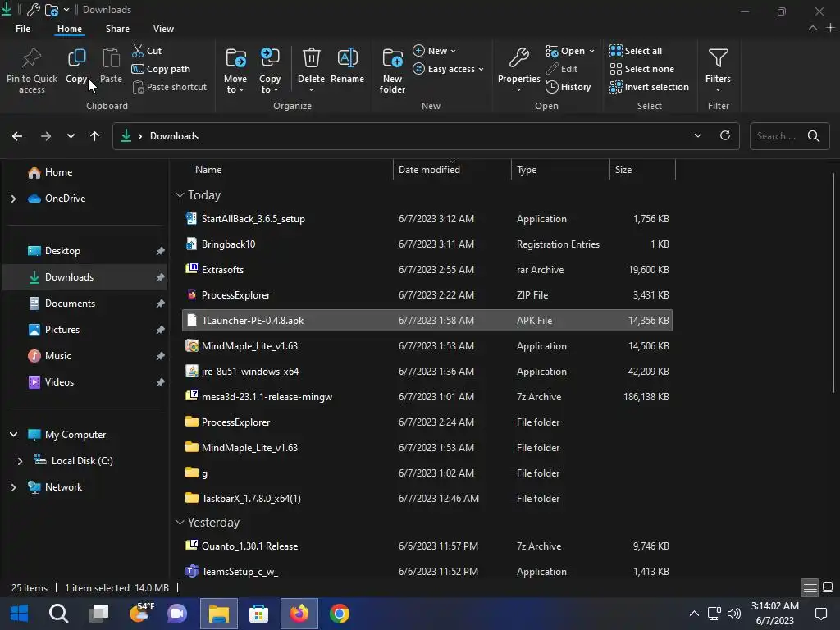Click Open dropdown in Open group
Viewport: 840px width, 630px height.
571,51
